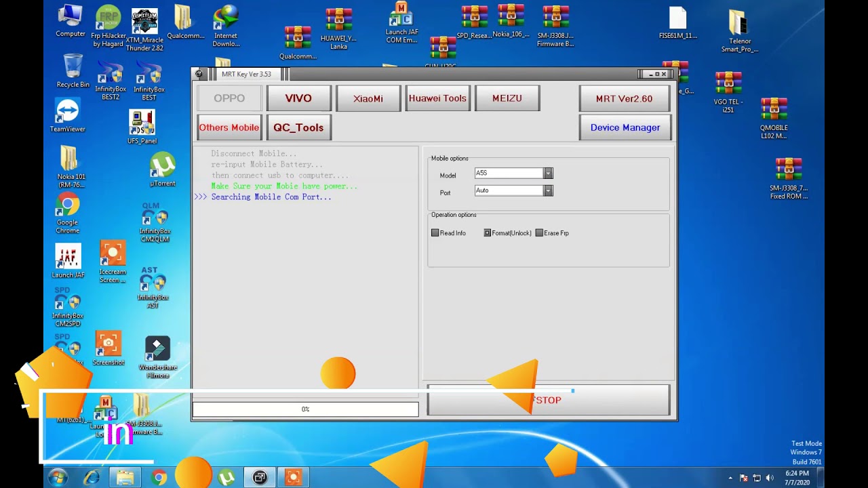Select the InfinityBox CM2QLM shortcut

pos(155,222)
